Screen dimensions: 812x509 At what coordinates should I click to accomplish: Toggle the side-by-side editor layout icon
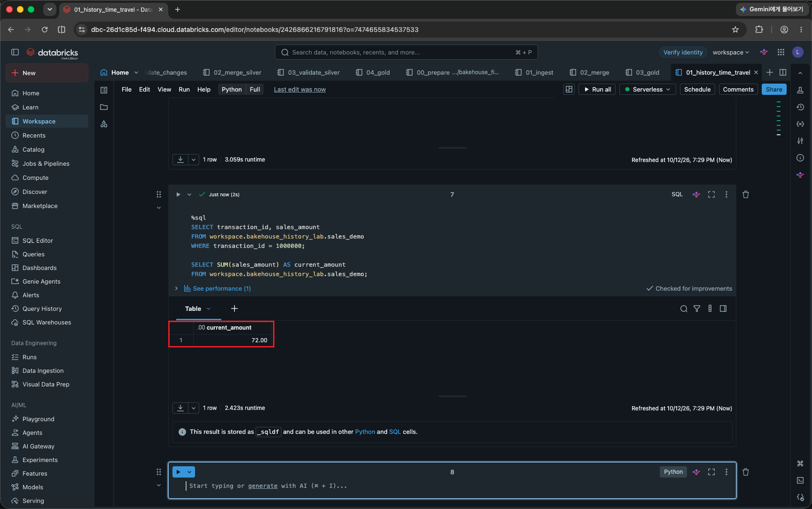click(783, 72)
